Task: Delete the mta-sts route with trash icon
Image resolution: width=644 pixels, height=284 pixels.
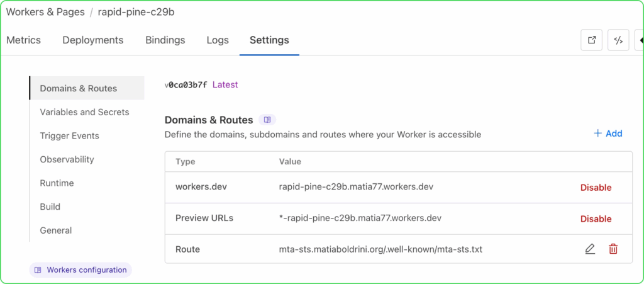Action: click(613, 249)
